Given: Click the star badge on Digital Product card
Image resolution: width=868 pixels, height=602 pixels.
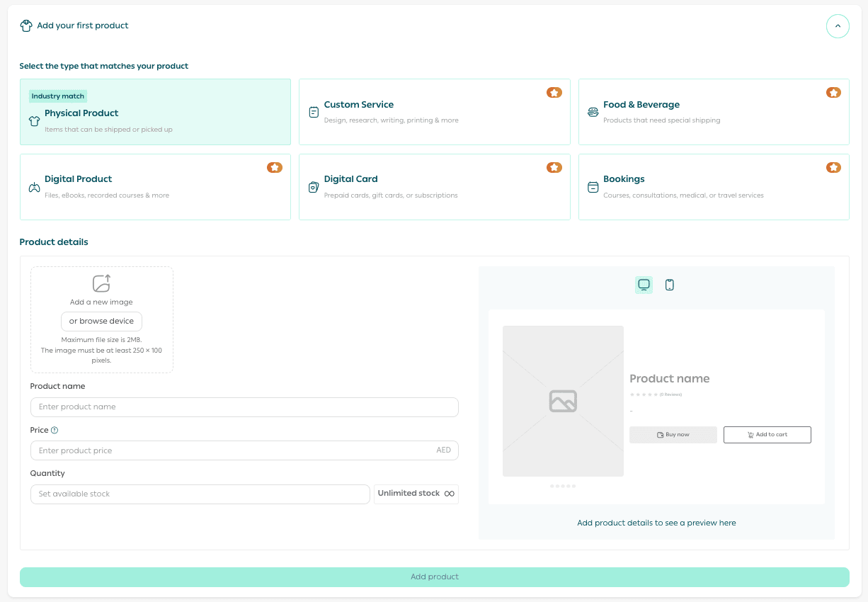Looking at the screenshot, I should point(275,168).
